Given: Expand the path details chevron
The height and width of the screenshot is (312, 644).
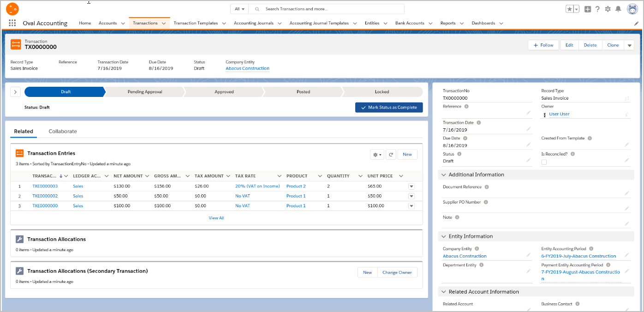Looking at the screenshot, I should (x=15, y=92).
